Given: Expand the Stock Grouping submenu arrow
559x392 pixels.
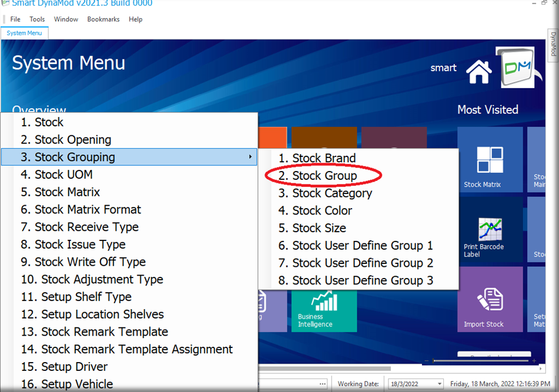Looking at the screenshot, I should pos(250,157).
